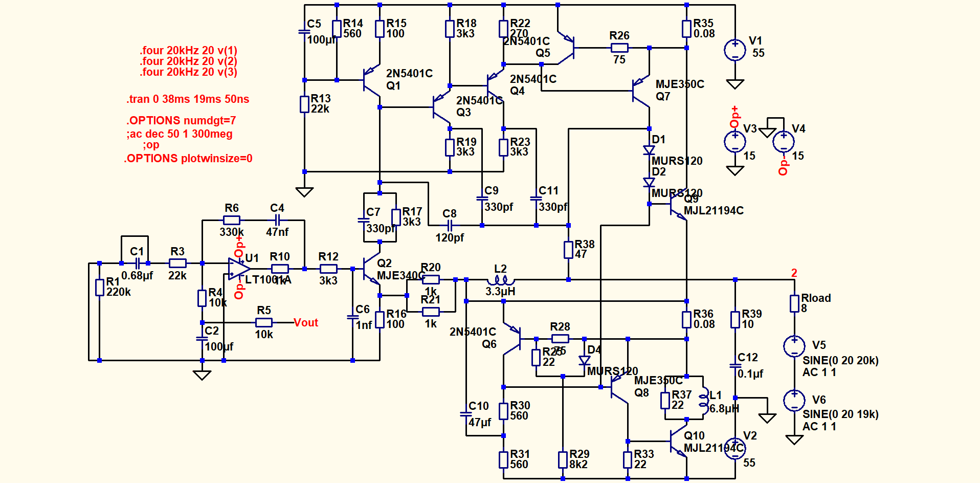Select the R38 resistor body
980x483 pixels.
[x=568, y=250]
